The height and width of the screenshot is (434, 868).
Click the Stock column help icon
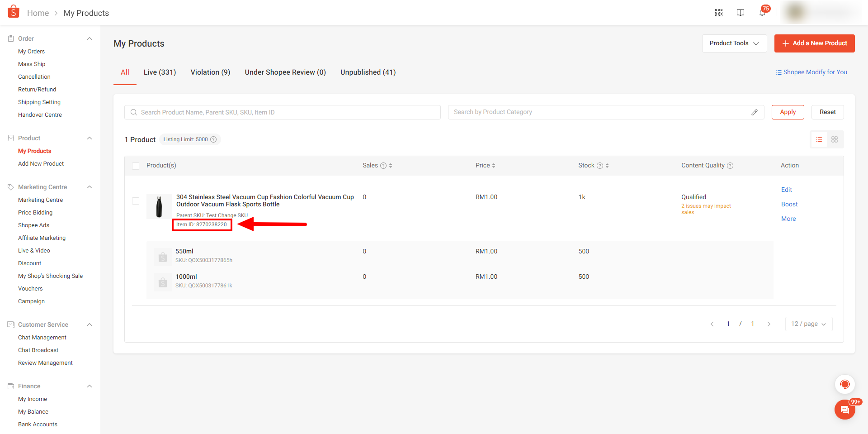pos(600,166)
